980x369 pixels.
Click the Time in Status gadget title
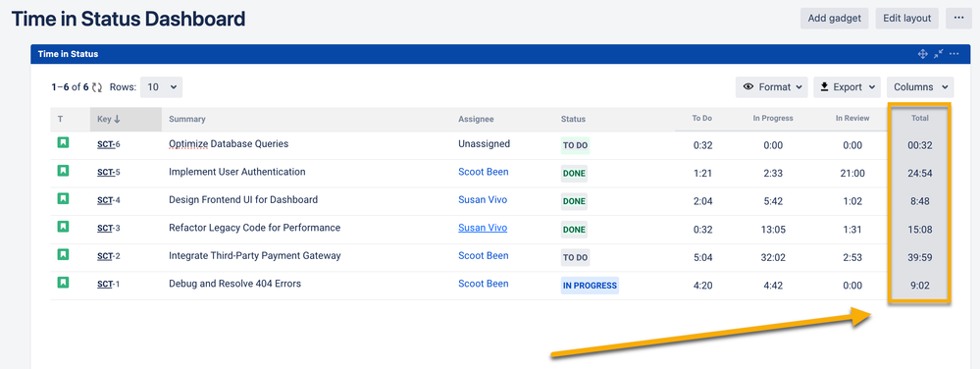pyautogui.click(x=68, y=54)
